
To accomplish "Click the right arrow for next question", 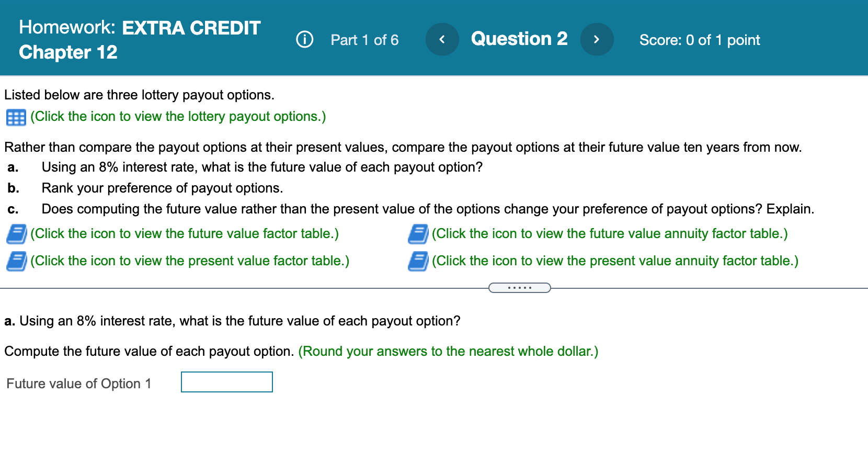I will pyautogui.click(x=597, y=39).
